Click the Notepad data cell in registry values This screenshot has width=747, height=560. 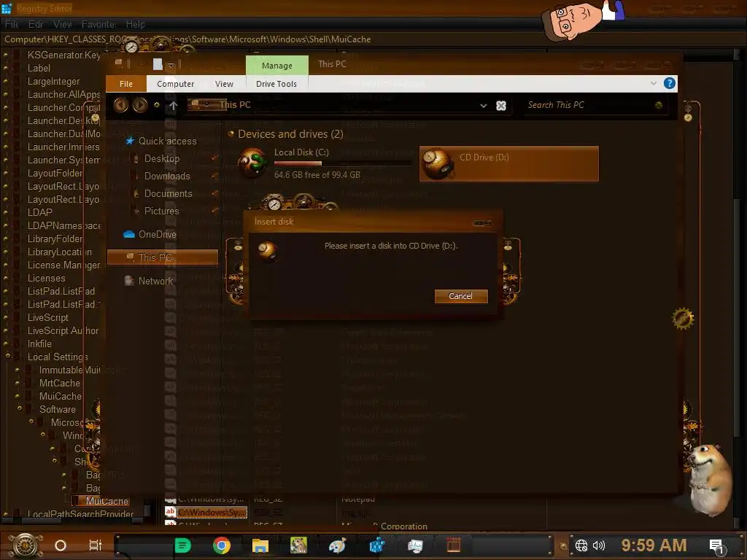358,499
